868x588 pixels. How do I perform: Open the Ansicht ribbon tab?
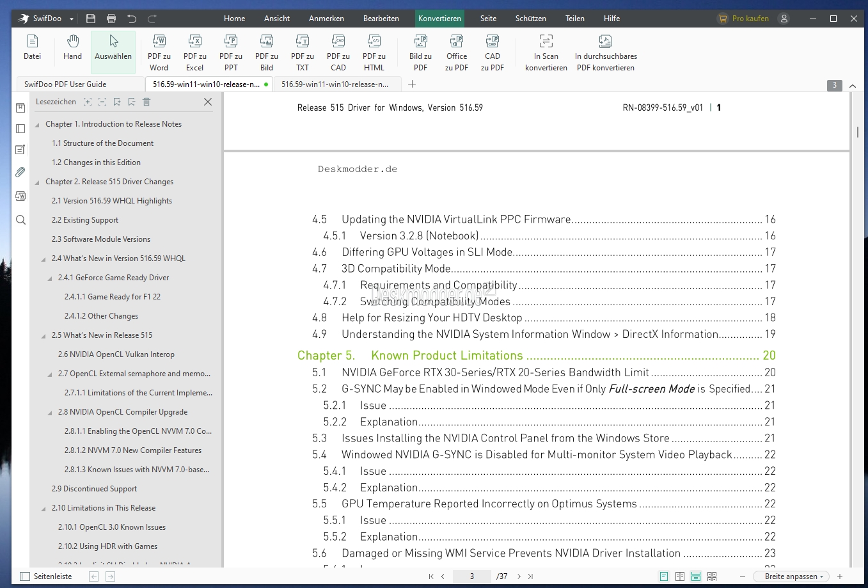click(x=277, y=19)
